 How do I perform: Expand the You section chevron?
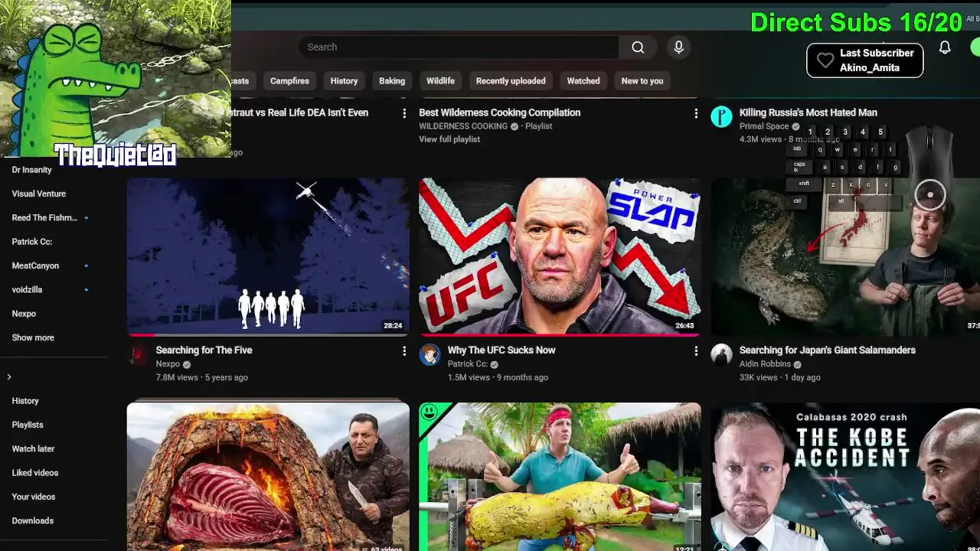click(x=9, y=377)
